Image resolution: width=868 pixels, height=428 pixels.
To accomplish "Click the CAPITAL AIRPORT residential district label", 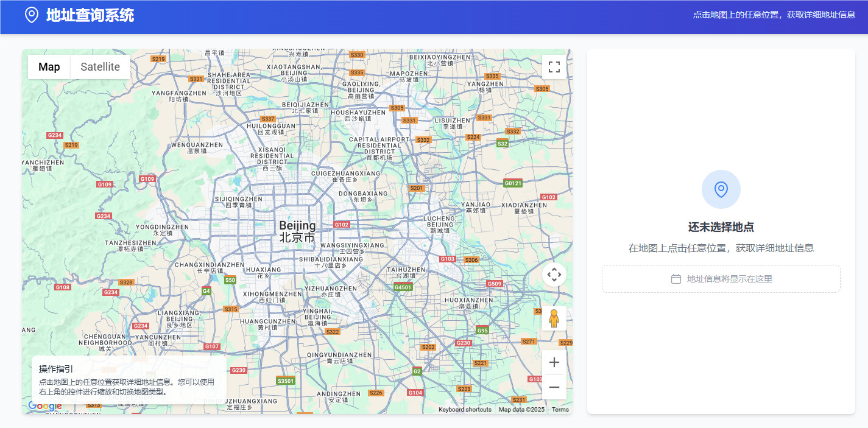I will point(379,148).
